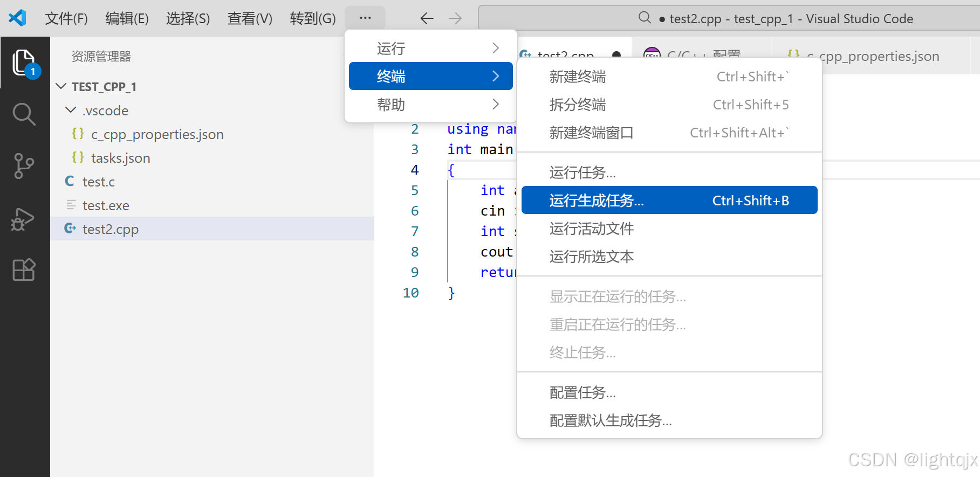The width and height of the screenshot is (980, 477).
Task: Go back with the left arrow
Action: click(427, 18)
